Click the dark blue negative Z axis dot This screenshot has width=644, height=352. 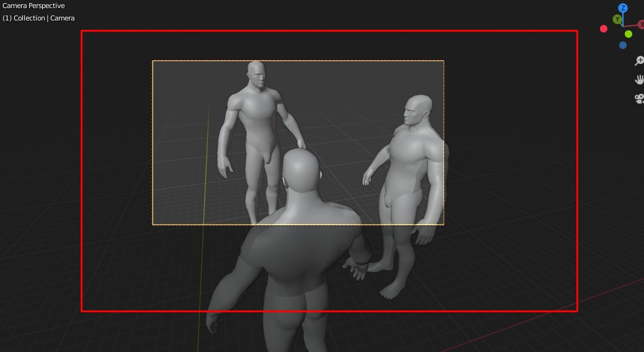623,45
